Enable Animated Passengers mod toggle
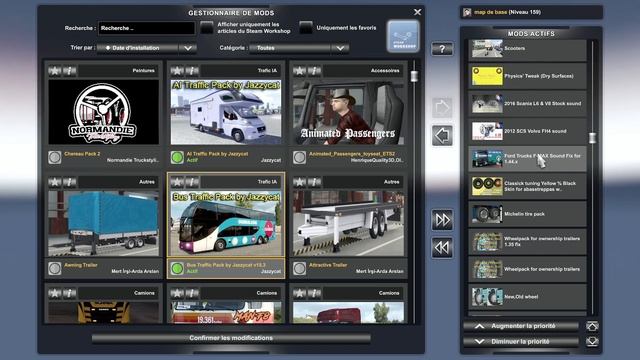Screen dimensions: 640x360 tap(299, 157)
